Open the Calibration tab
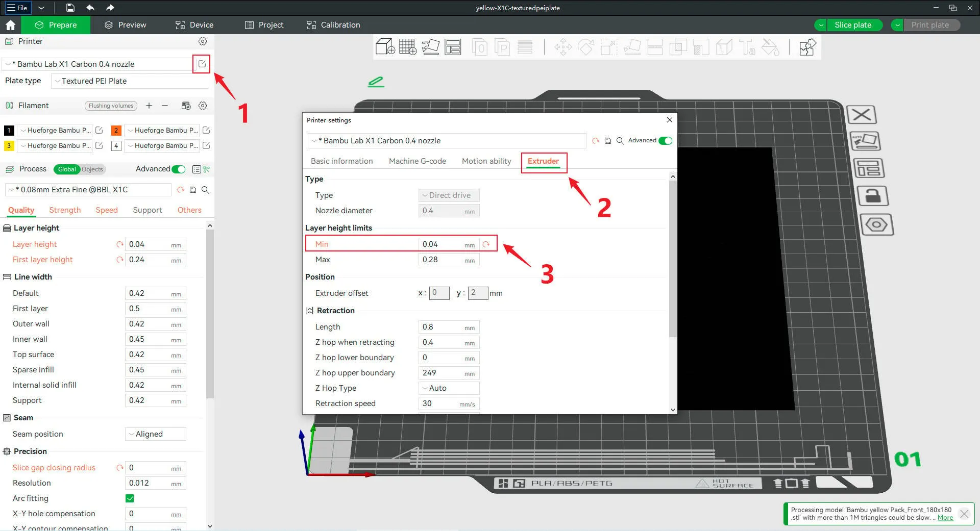 [x=333, y=25]
